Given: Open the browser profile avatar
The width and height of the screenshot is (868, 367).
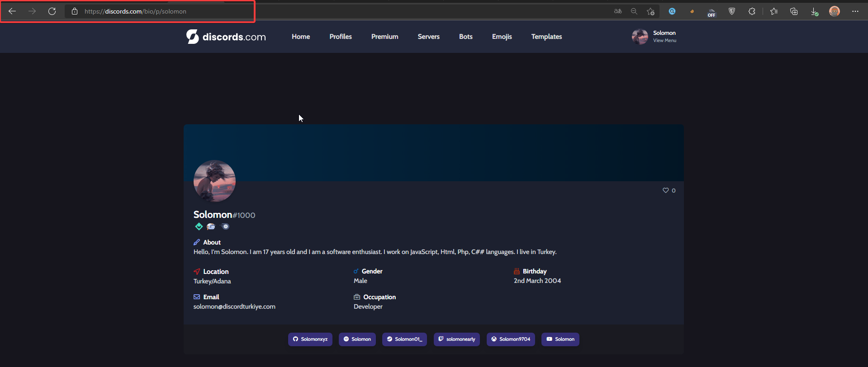Looking at the screenshot, I should pos(835,11).
